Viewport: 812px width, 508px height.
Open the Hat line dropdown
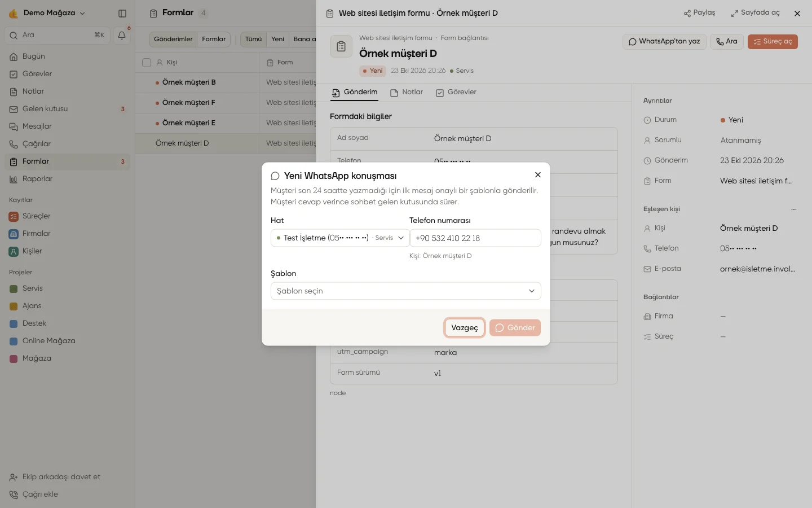(x=340, y=238)
